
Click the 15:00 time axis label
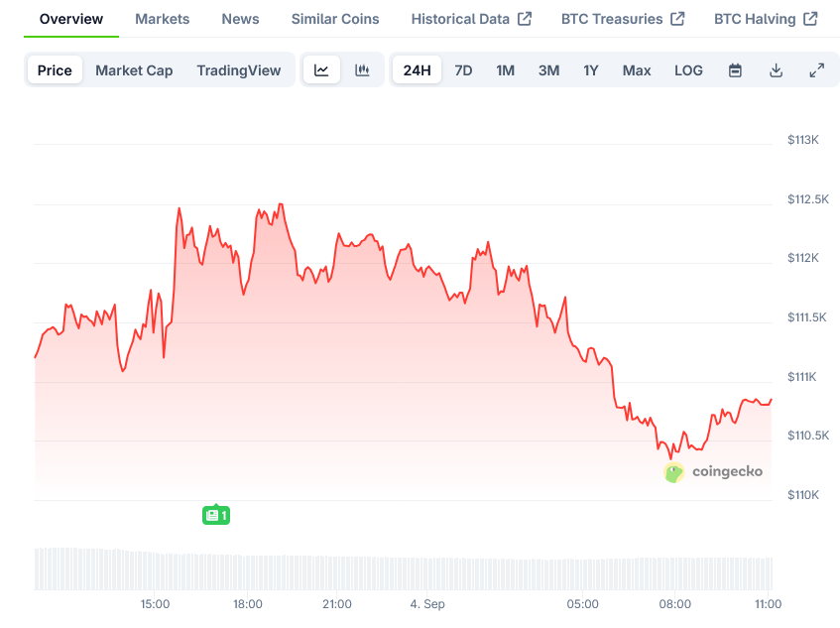coord(155,604)
